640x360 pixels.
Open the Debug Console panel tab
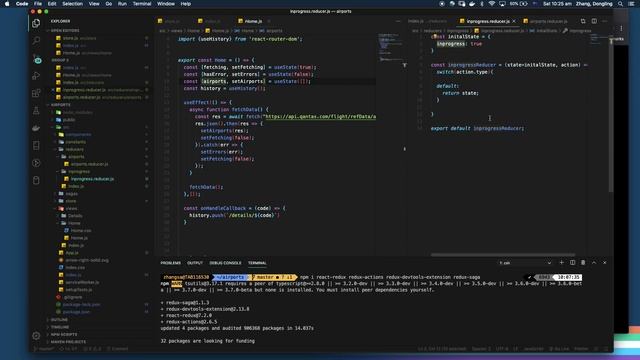point(225,263)
